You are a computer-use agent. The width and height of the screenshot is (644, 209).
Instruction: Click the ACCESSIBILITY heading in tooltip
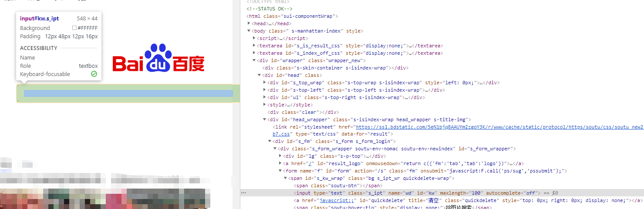click(39, 48)
